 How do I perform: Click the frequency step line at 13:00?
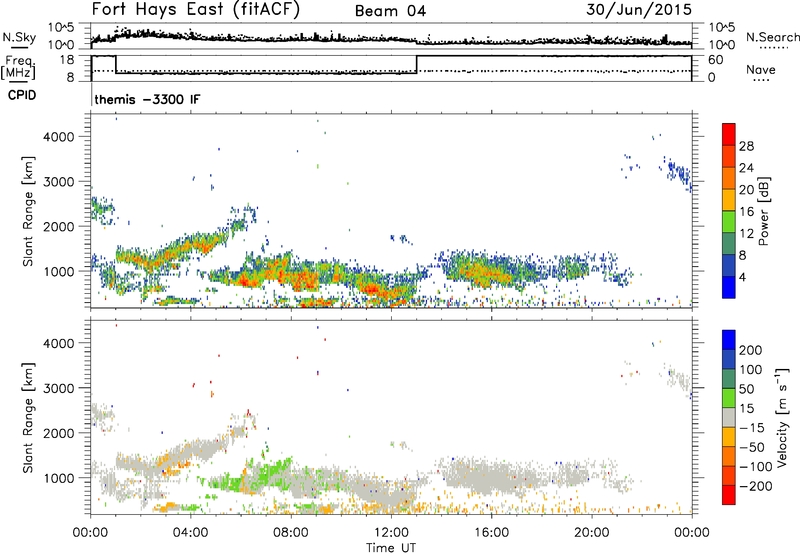pos(417,64)
